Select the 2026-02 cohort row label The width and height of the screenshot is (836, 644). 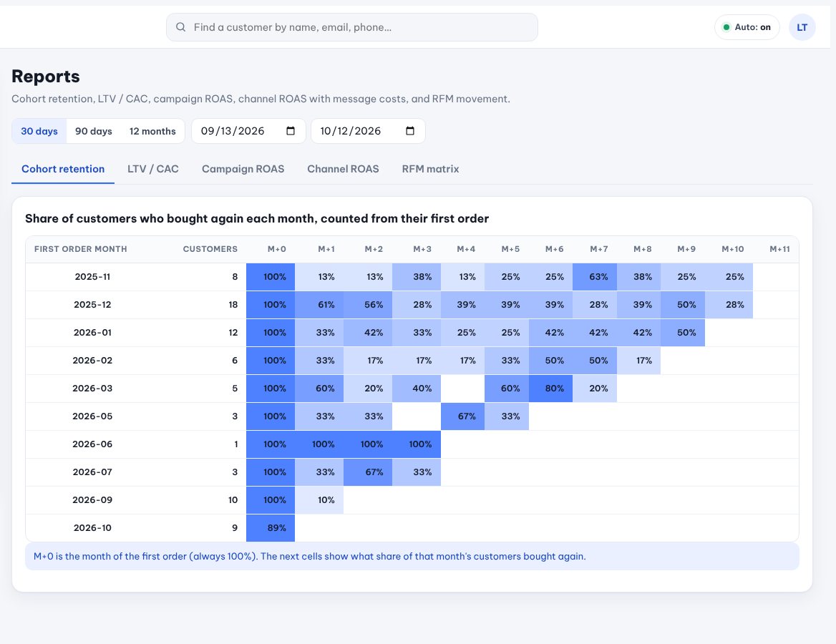[92, 361]
